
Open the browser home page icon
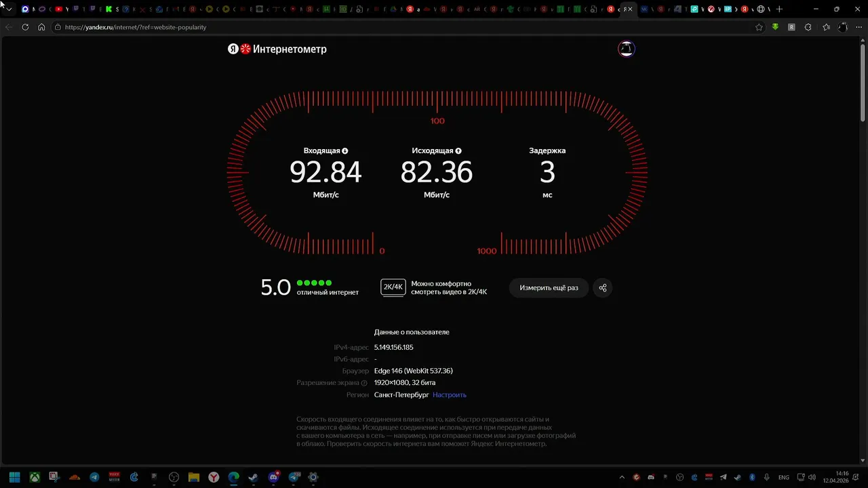pos(41,27)
